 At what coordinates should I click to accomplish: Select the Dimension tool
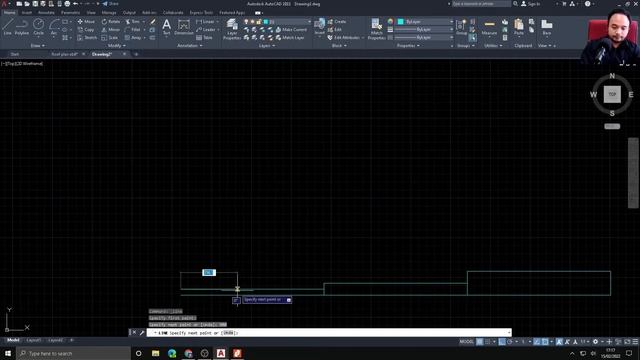184,27
